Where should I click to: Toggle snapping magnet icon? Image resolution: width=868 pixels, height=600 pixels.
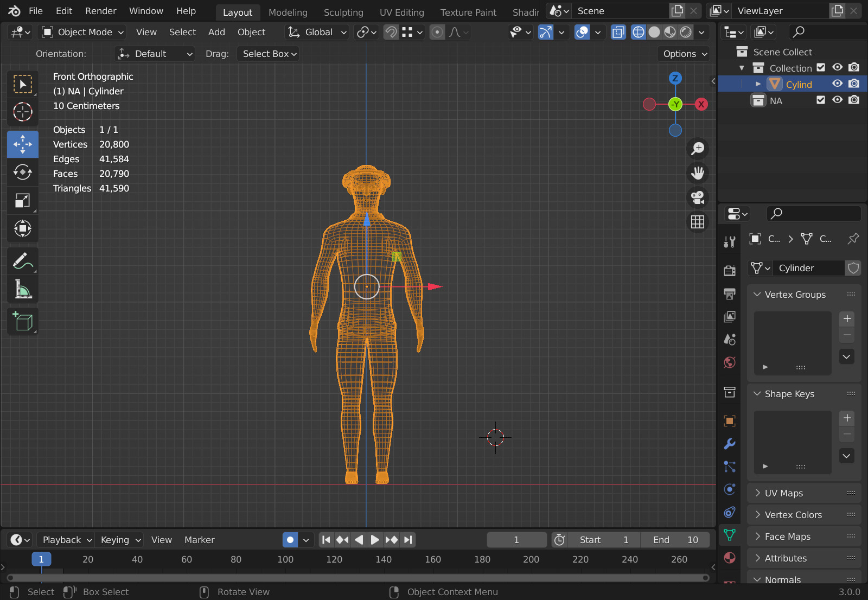(391, 32)
